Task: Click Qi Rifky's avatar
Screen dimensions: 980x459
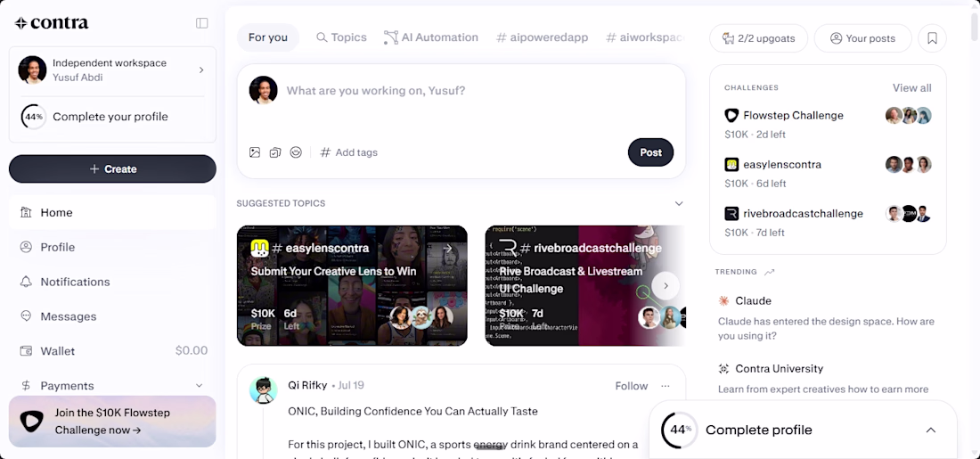Action: coord(263,390)
